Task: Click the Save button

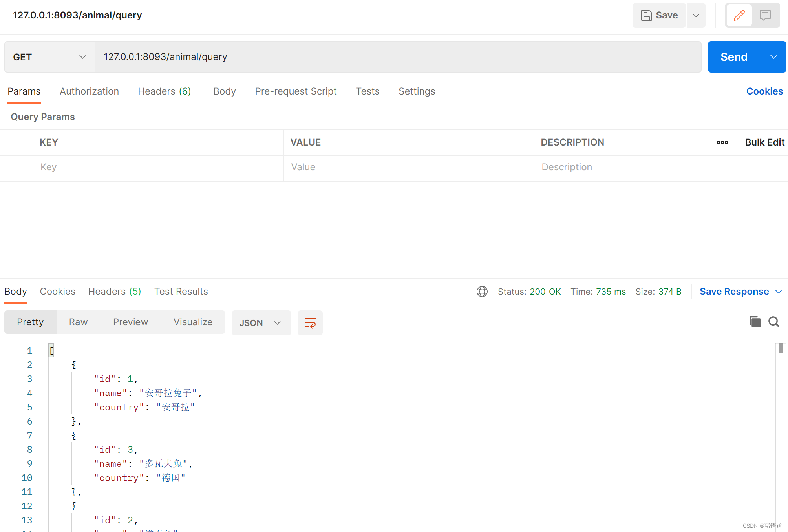Action: [659, 15]
